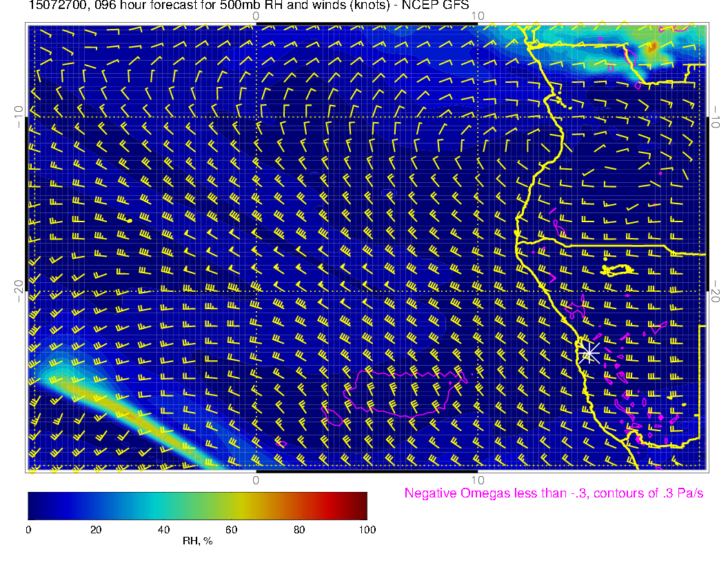Click the right-axis latitude label '-20'
Image resolution: width=728 pixels, height=563 pixels.
point(716,291)
